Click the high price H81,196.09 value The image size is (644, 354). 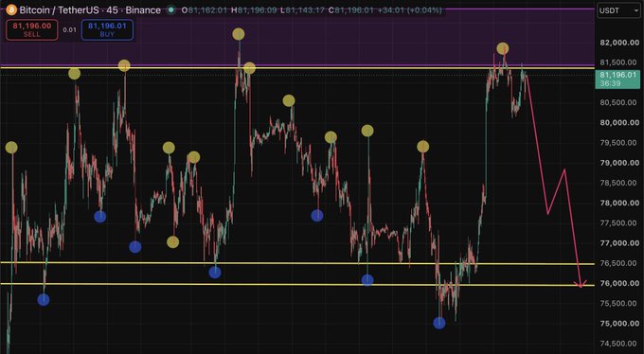pyautogui.click(x=254, y=9)
